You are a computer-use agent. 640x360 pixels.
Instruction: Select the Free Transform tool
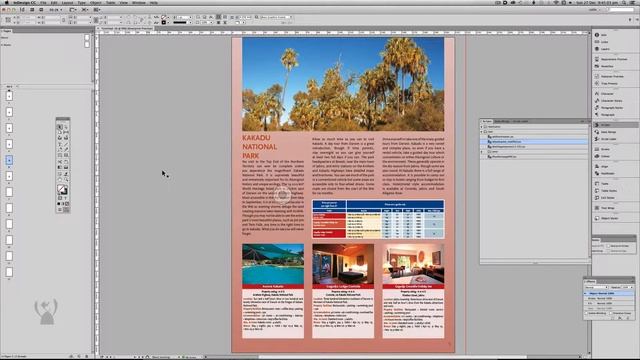(x=66, y=162)
